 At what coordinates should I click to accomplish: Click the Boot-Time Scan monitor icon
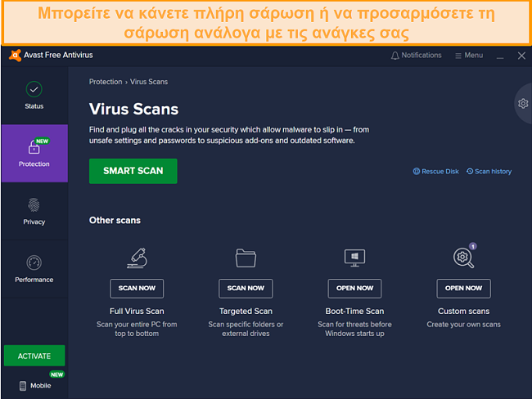tap(354, 258)
